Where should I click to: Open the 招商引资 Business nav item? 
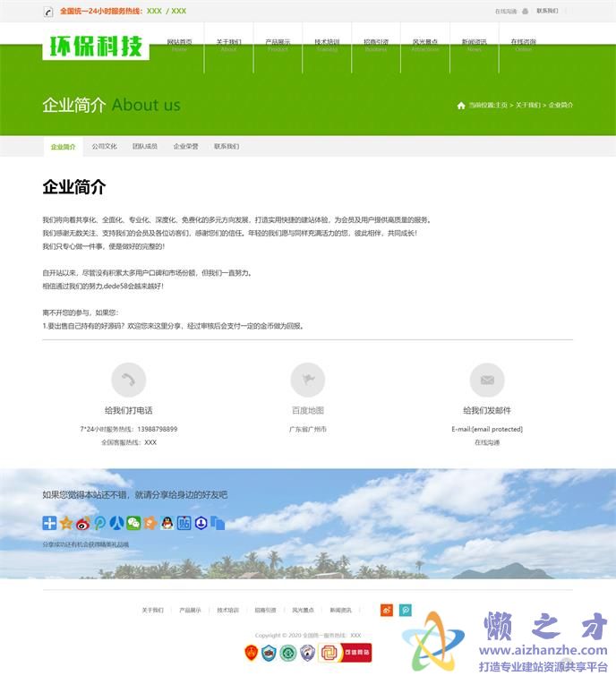pos(376,46)
